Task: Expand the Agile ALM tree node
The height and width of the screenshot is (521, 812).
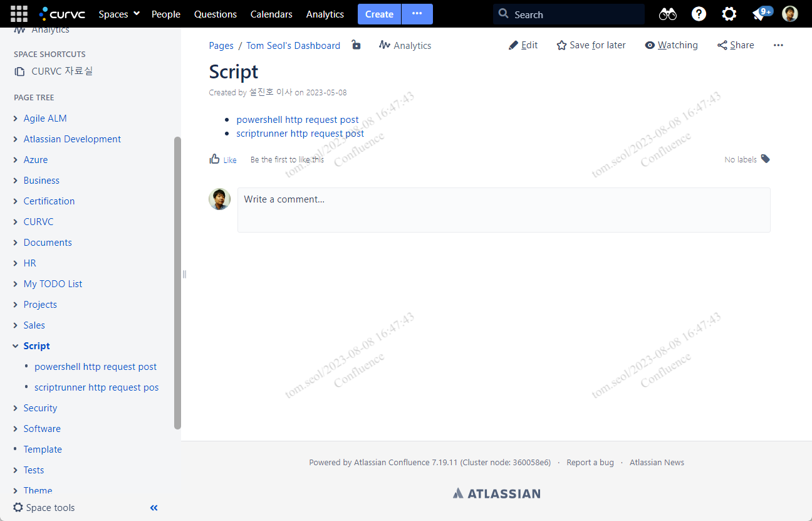Action: click(x=16, y=118)
